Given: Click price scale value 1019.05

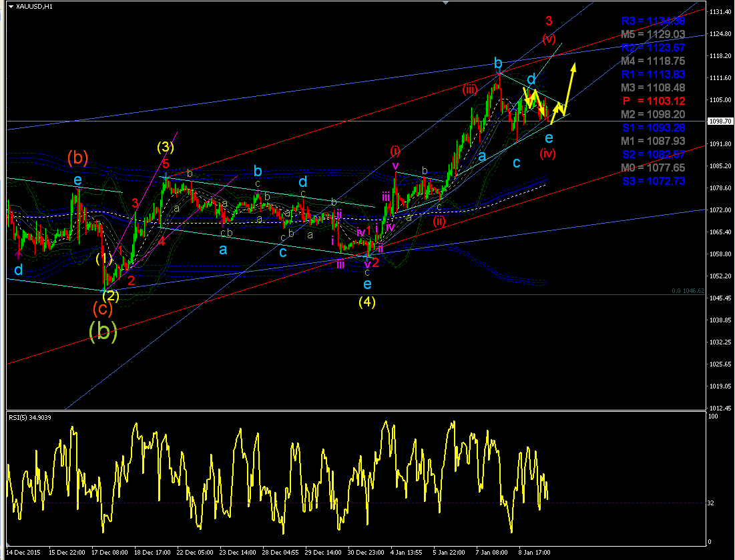Looking at the screenshot, I should click(720, 386).
